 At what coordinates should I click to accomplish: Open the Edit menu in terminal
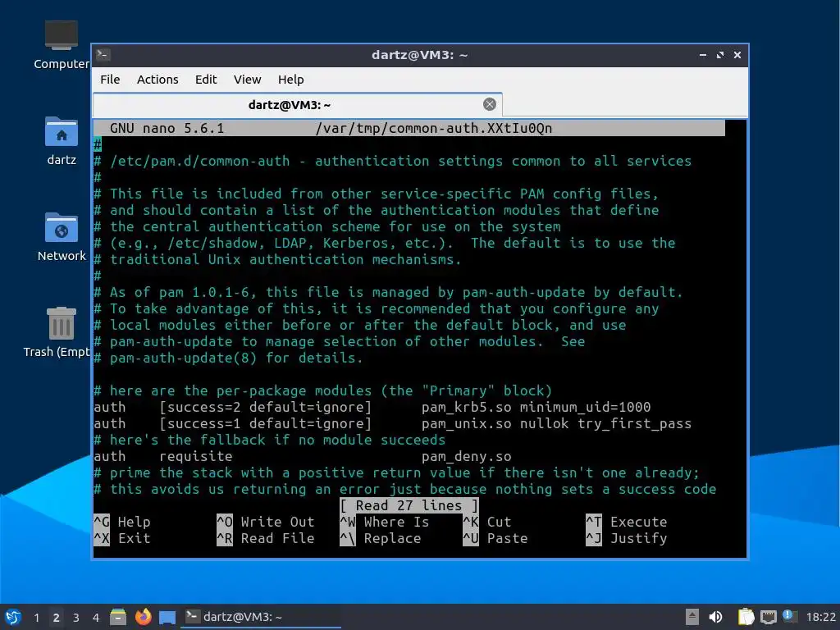coord(206,80)
